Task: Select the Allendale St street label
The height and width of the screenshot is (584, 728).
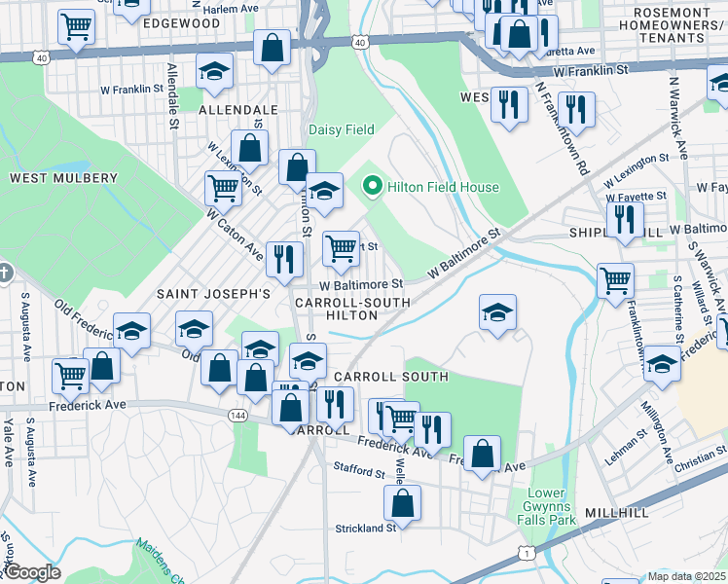Action: point(172,96)
